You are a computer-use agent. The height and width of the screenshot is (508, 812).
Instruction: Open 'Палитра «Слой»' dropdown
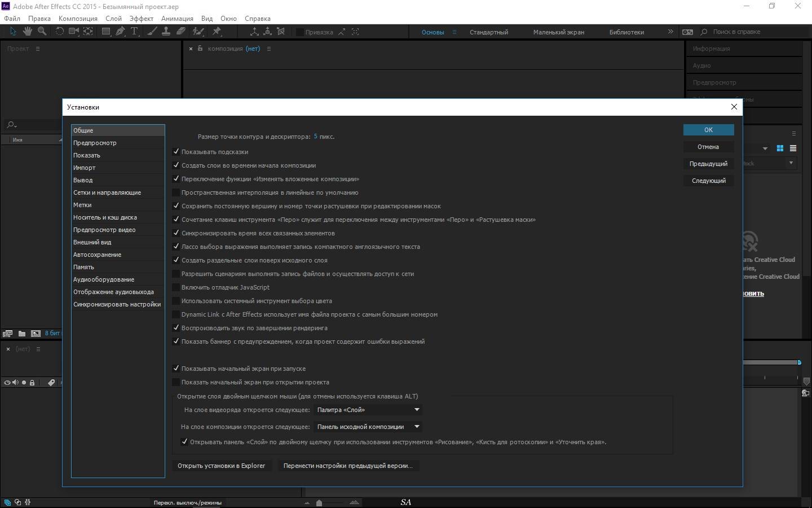click(368, 410)
